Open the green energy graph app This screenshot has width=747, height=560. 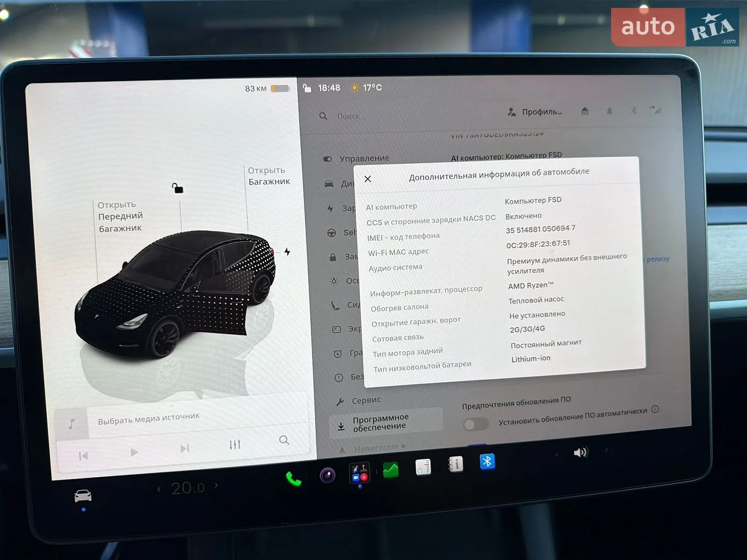(391, 470)
